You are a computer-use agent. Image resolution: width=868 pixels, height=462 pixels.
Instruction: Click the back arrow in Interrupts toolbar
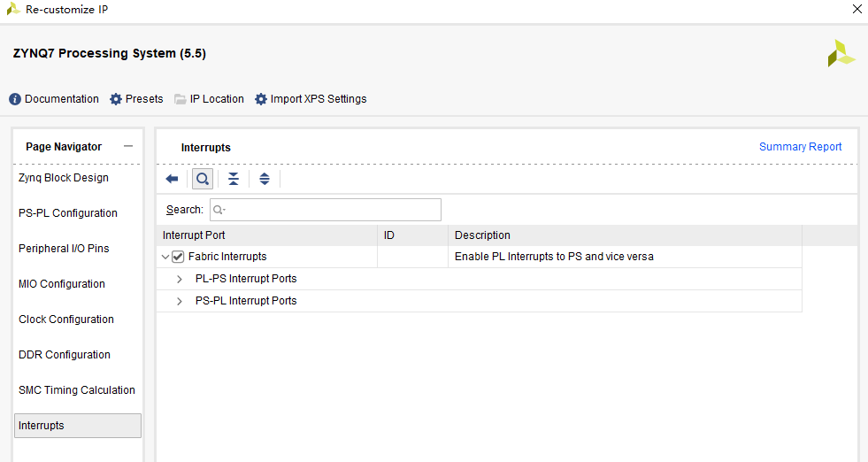click(172, 179)
